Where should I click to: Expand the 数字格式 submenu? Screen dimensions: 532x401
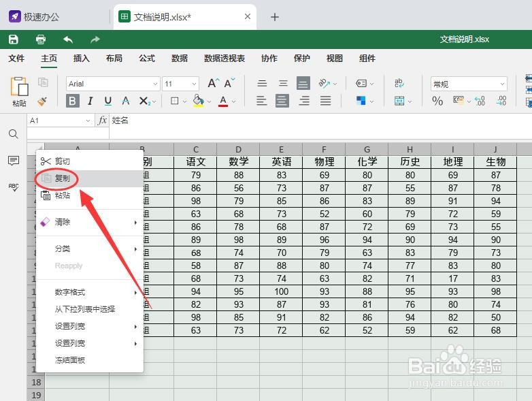90,292
